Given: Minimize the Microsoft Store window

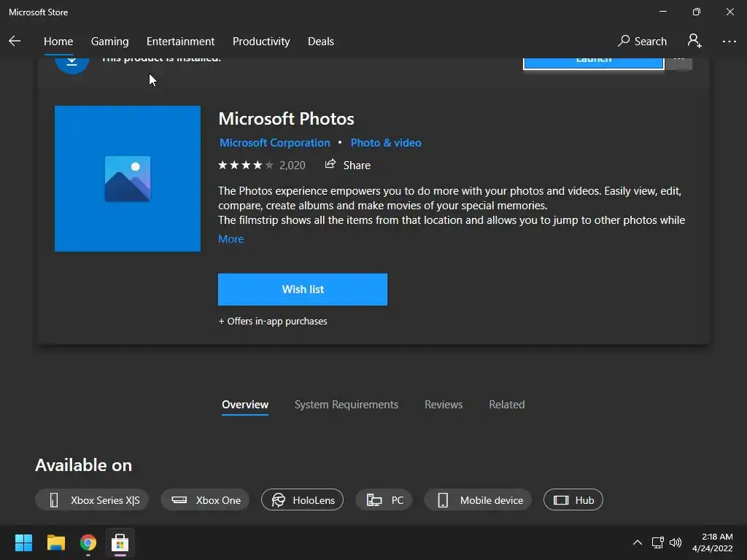Looking at the screenshot, I should tap(662, 12).
